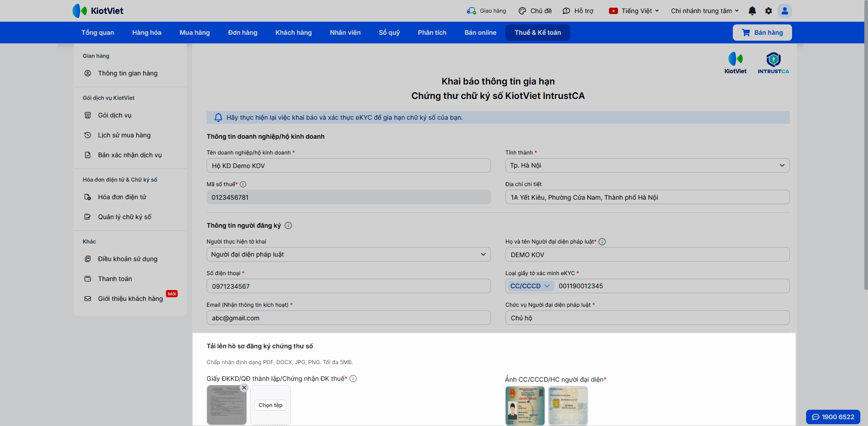This screenshot has width=868, height=426.
Task: Click the Quản lý chữ ký số icon
Action: (x=88, y=217)
